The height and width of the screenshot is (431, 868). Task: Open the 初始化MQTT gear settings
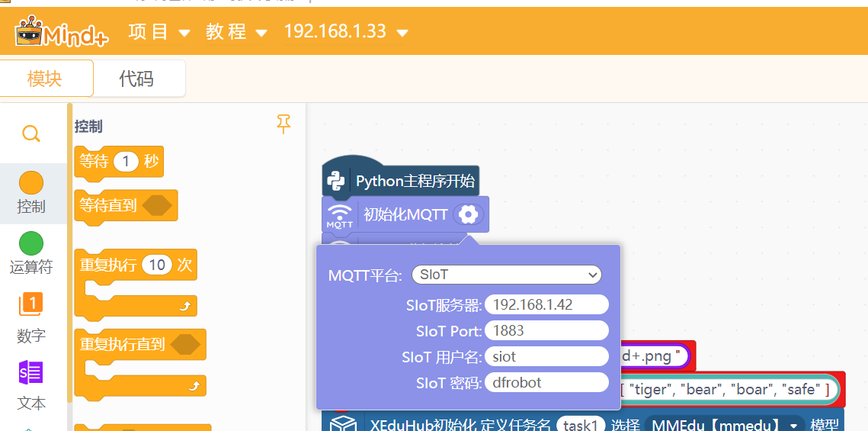coord(468,214)
